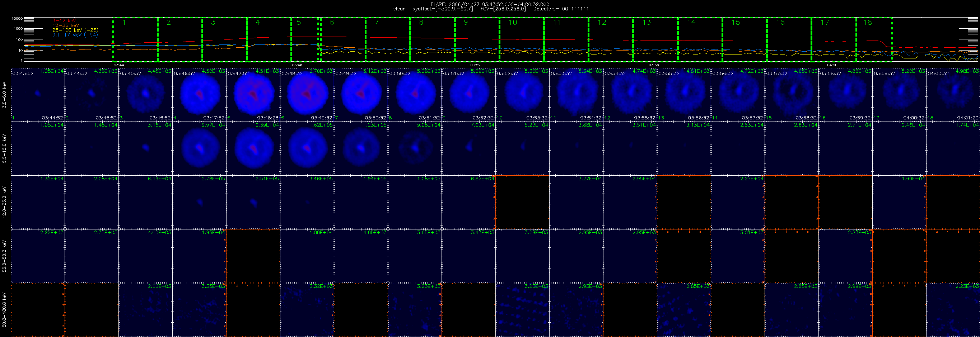980x337 pixels.
Task: Select the '3.0-6.0 keV' row label
Action: (x=4, y=95)
